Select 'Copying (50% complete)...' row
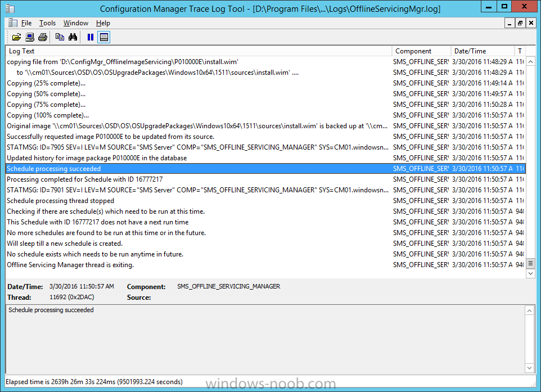Viewport: 541px width, 392px height. pyautogui.click(x=265, y=94)
